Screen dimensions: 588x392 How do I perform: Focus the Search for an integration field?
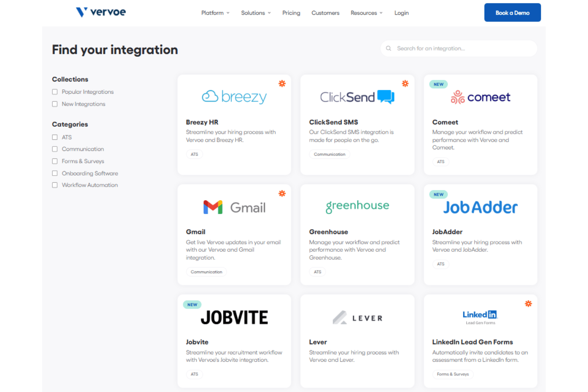pyautogui.click(x=459, y=48)
